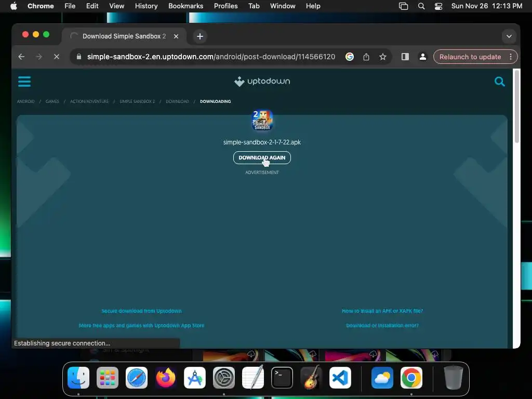Viewport: 532px width, 399px height.
Task: Launch Safari from the Dock
Action: (137, 378)
